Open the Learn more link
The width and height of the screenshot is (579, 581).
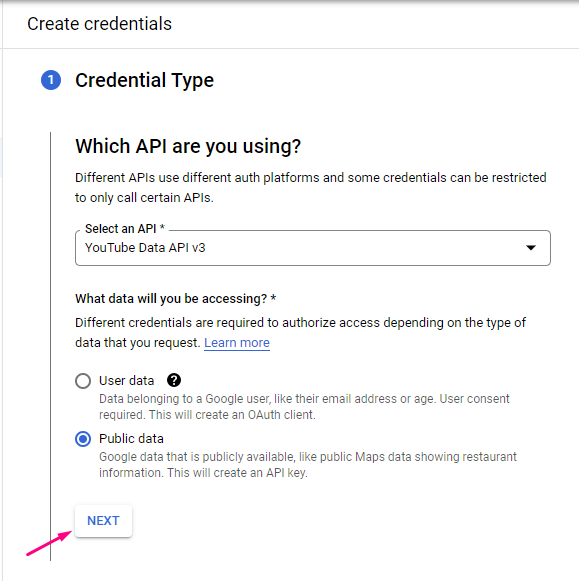point(237,342)
